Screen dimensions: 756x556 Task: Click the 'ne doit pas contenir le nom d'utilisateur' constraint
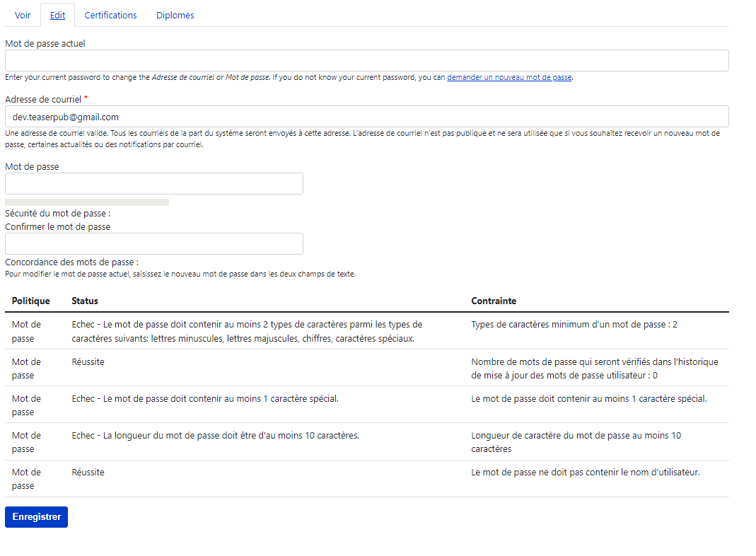pyautogui.click(x=586, y=472)
